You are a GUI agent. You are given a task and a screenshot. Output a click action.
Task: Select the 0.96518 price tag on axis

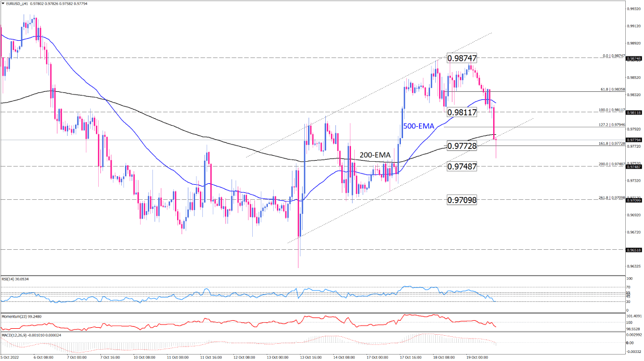point(634,250)
